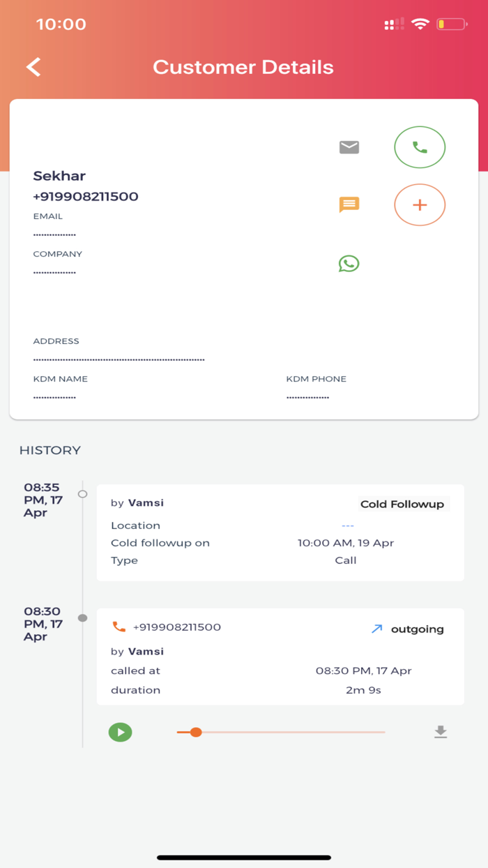Image resolution: width=488 pixels, height=868 pixels.
Task: Message Sekhar on WhatsApp
Action: 349,263
